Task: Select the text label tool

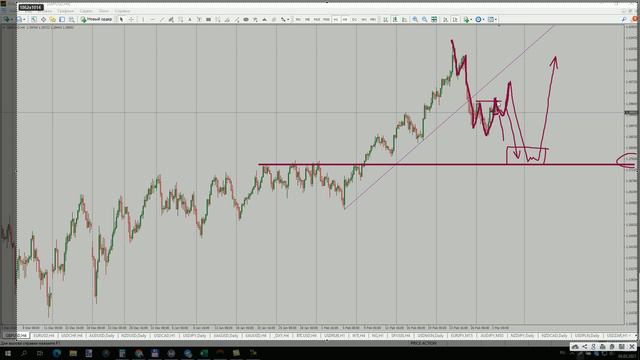Action: pyautogui.click(x=199, y=19)
